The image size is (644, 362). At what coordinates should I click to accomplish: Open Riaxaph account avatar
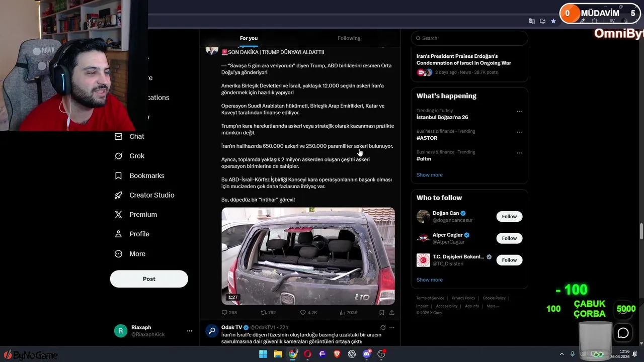tap(120, 331)
